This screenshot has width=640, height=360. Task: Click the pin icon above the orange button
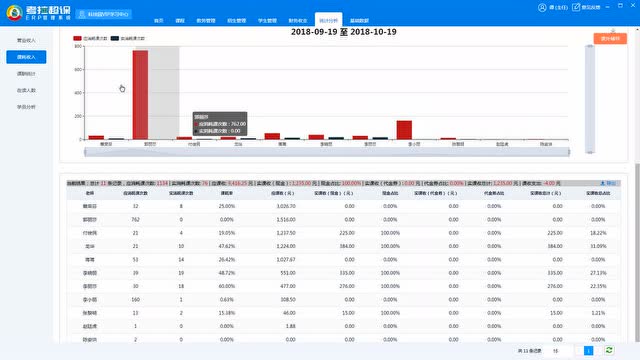coord(613,30)
